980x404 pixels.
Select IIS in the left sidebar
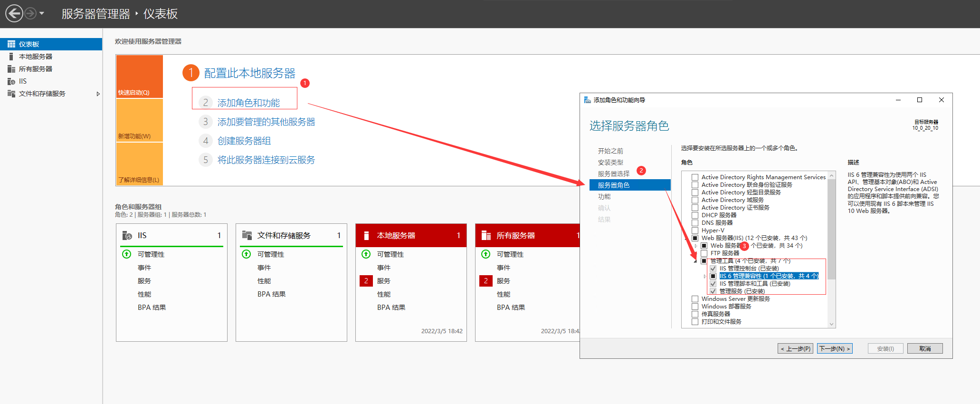pos(51,81)
